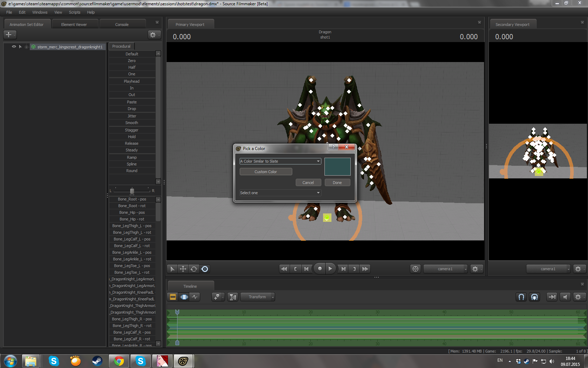This screenshot has height=368, width=588.
Task: Click the Custom Color button
Action: tap(266, 172)
